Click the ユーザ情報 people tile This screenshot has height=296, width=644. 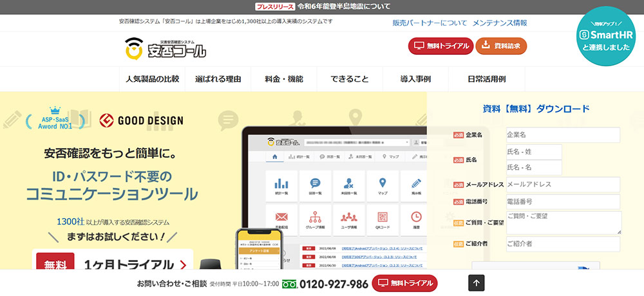[x=348, y=220]
